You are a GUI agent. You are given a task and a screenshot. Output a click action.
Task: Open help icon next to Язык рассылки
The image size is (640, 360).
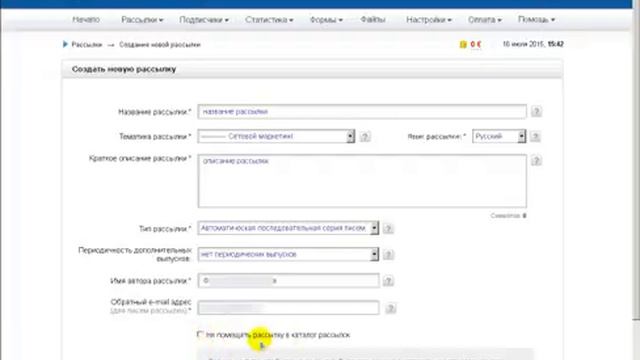pos(535,136)
